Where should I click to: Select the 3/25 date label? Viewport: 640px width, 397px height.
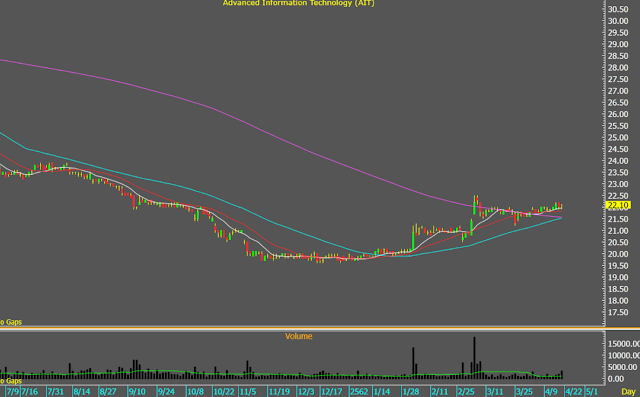click(x=524, y=392)
